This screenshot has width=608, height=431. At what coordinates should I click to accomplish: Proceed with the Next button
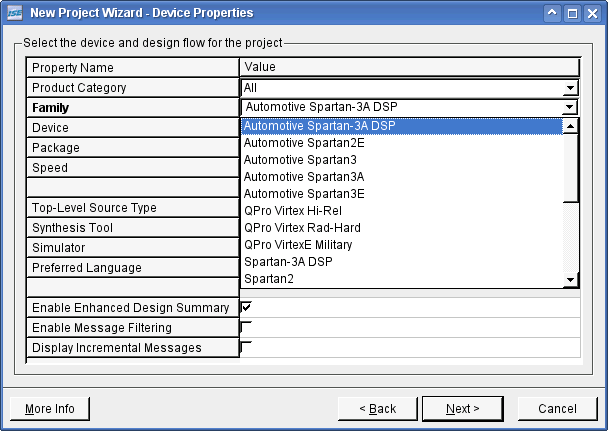(x=462, y=408)
